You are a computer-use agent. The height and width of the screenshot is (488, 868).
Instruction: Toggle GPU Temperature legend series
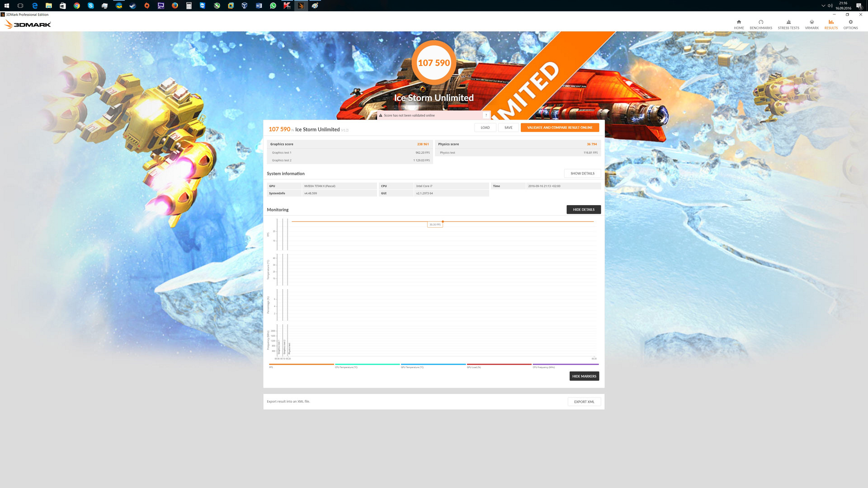433,366
